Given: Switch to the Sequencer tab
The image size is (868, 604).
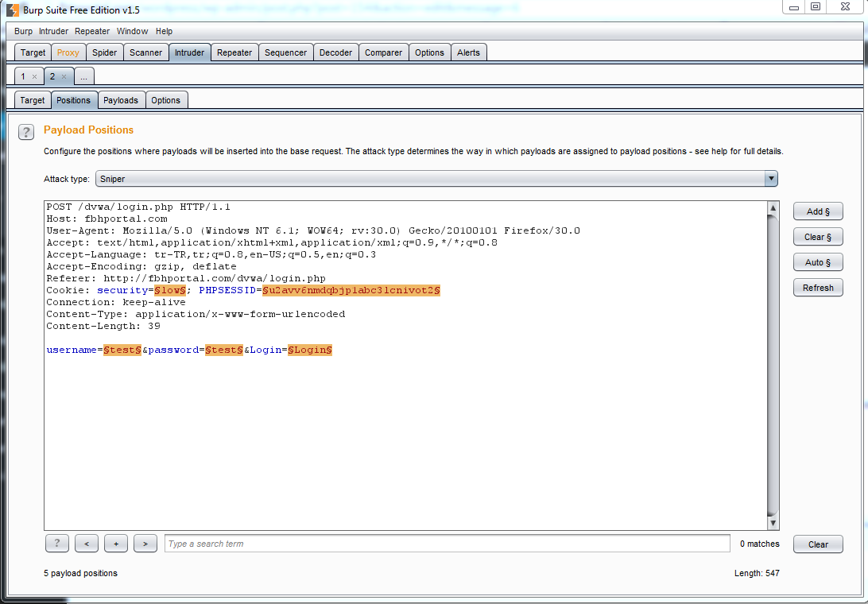Looking at the screenshot, I should pos(285,52).
